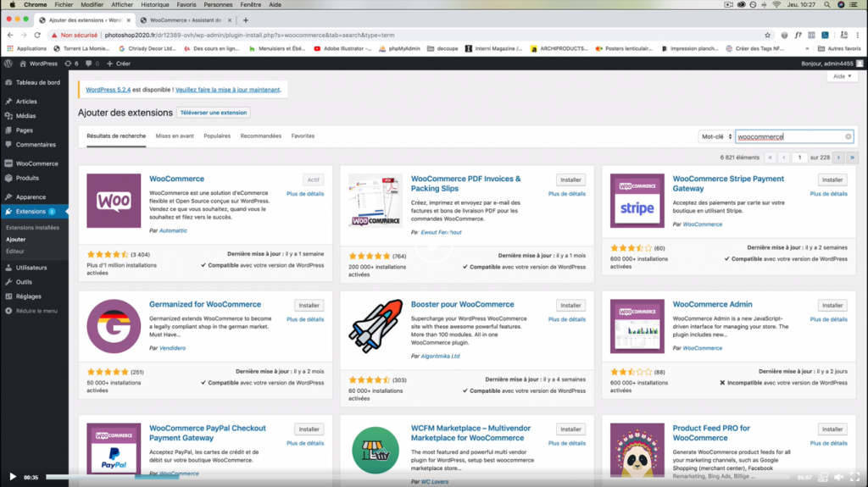Go to next results page arrow

pyautogui.click(x=838, y=158)
